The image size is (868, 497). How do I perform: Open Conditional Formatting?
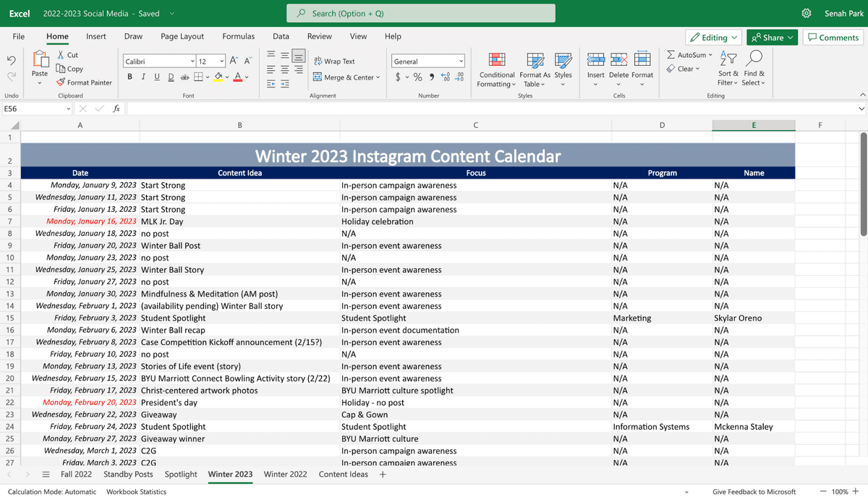click(x=496, y=60)
